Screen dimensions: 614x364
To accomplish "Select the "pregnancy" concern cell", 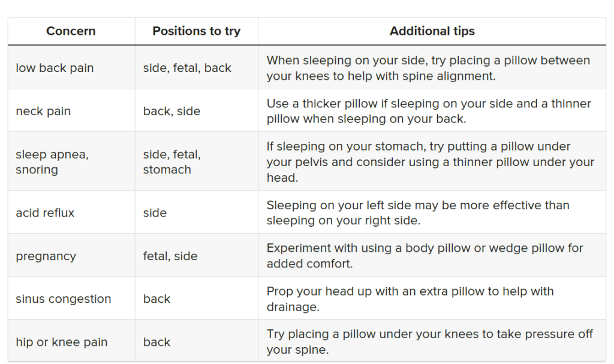I will pos(46,256).
